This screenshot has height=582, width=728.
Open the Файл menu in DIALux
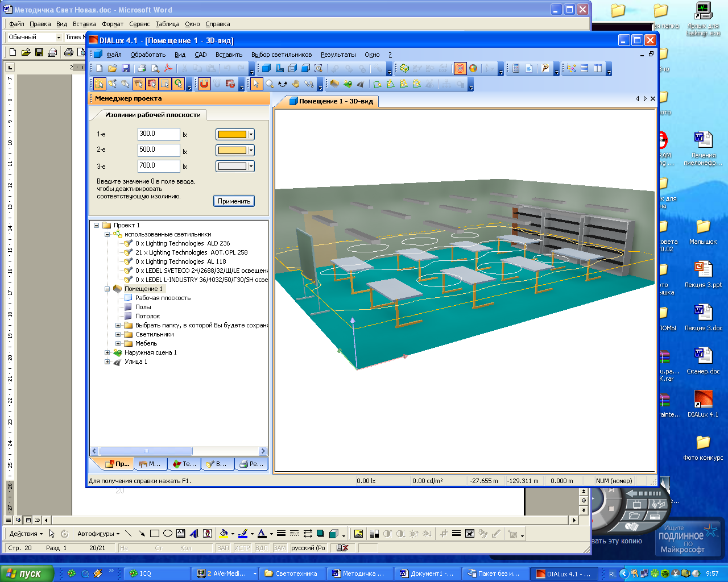pos(114,55)
